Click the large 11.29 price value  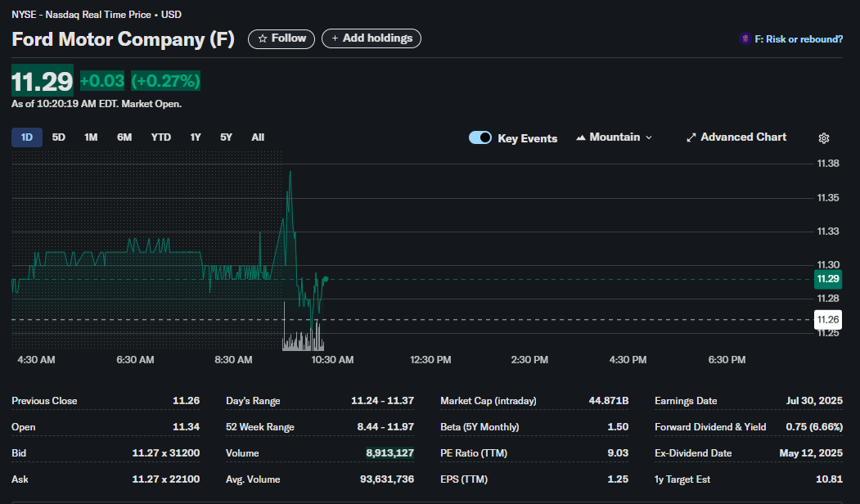pyautogui.click(x=43, y=81)
